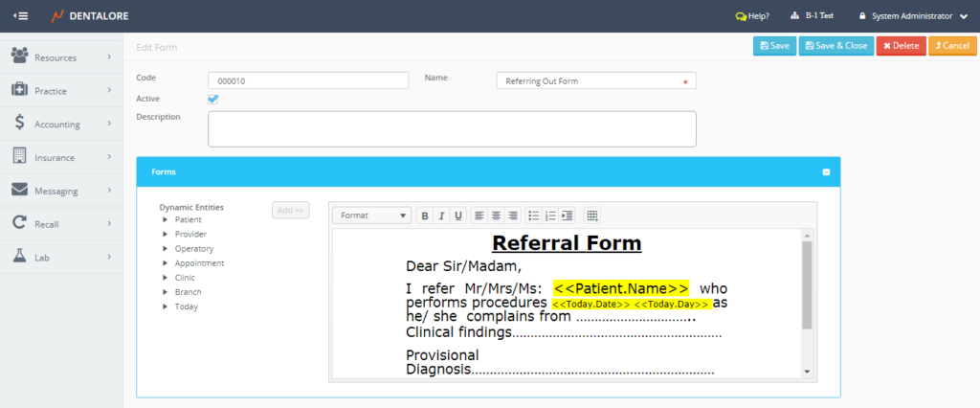Open the Accounting sidebar menu
Screen dimensions: 980x408
[61, 125]
